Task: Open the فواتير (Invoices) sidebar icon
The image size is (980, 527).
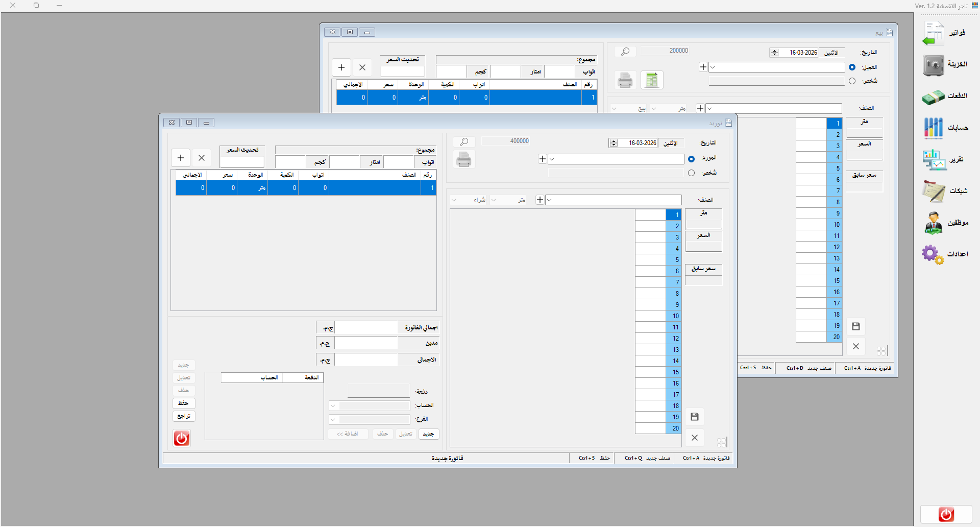Action: click(x=934, y=34)
